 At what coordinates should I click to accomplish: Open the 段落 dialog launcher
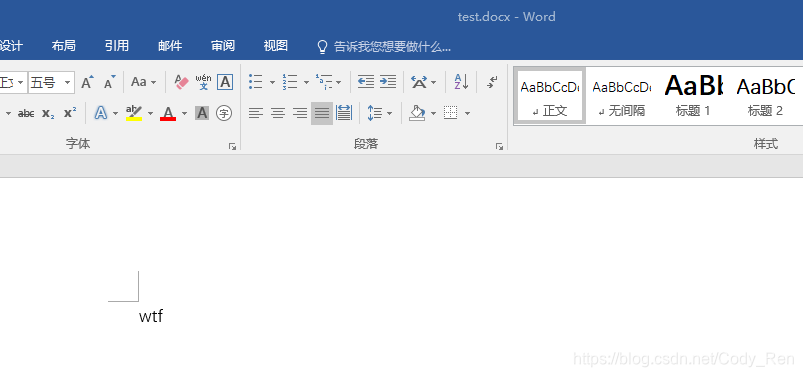click(499, 146)
